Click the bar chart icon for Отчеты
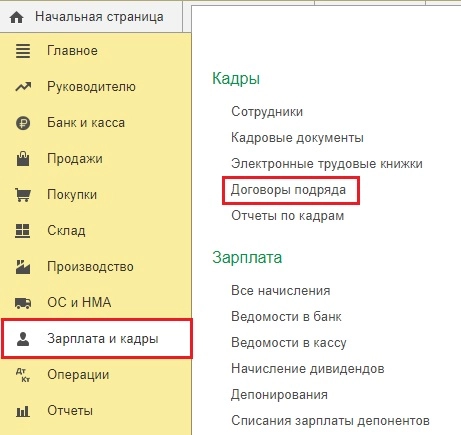The height and width of the screenshot is (435, 461). (23, 411)
